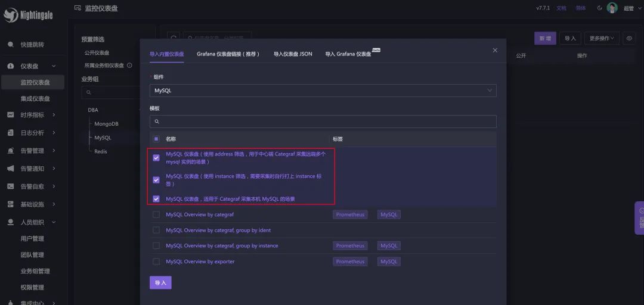The width and height of the screenshot is (644, 305).
Task: Click the info icon next to 所属业务组仪表盘
Action: tap(129, 66)
